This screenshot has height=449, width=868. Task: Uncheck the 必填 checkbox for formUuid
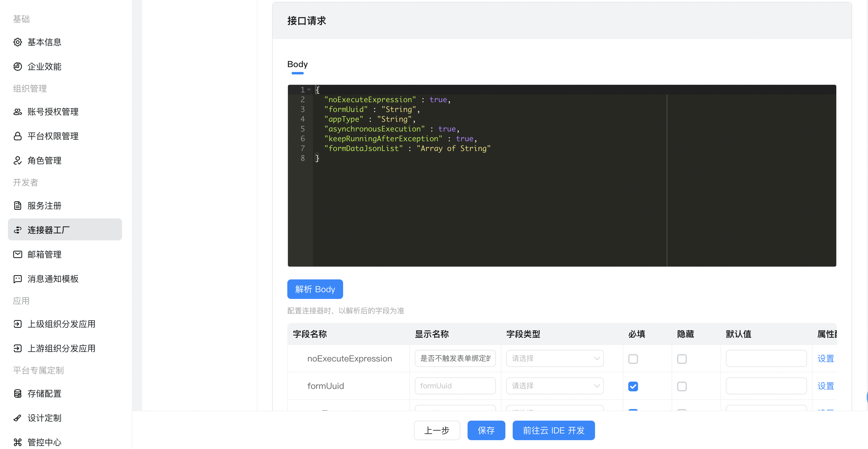pos(633,386)
